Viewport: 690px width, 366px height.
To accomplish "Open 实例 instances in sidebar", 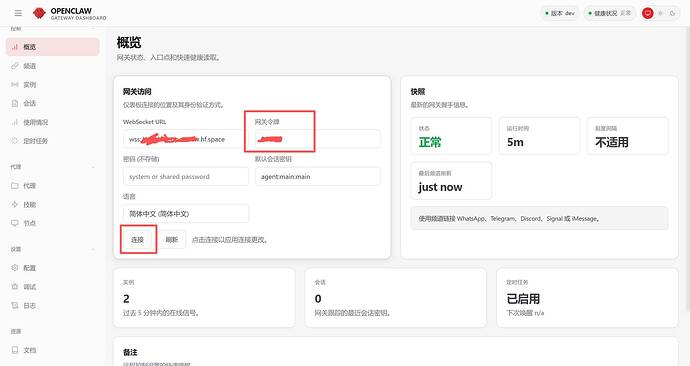I will pyautogui.click(x=53, y=84).
